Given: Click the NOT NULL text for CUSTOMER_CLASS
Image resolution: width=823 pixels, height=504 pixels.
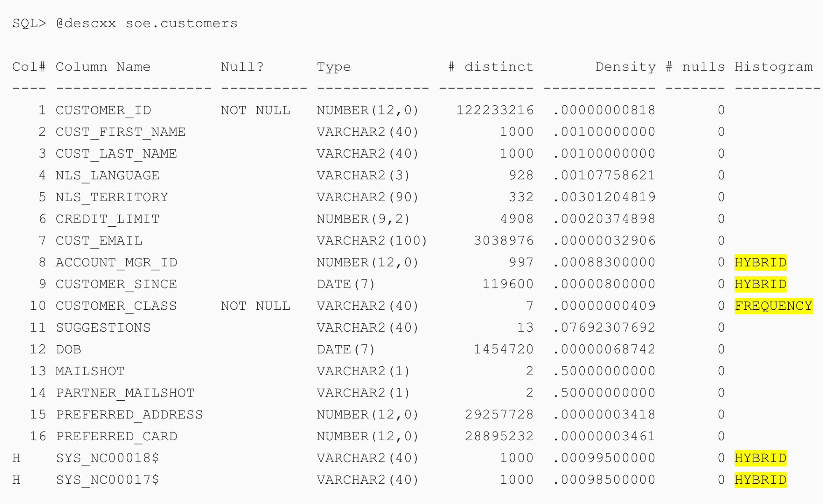Looking at the screenshot, I should (255, 306).
